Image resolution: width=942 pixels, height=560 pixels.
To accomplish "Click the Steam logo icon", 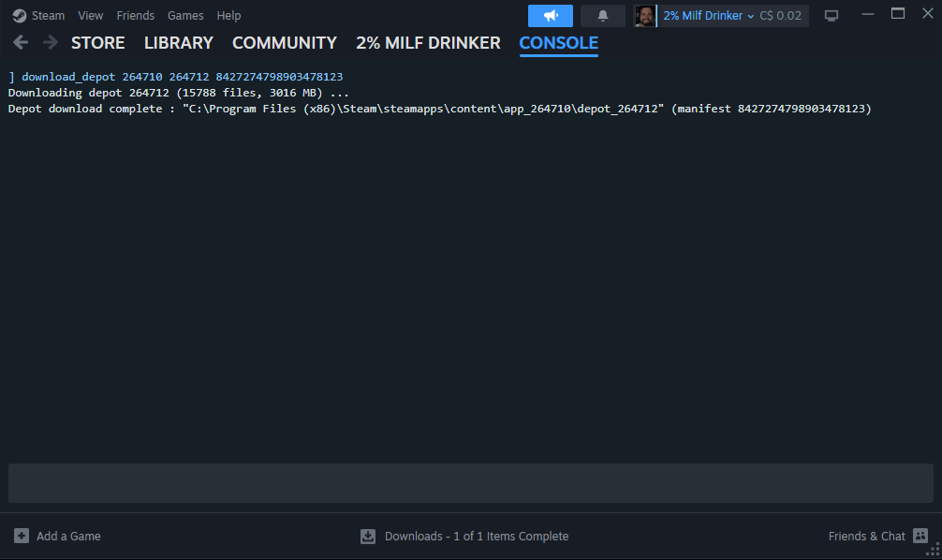I will click(20, 16).
